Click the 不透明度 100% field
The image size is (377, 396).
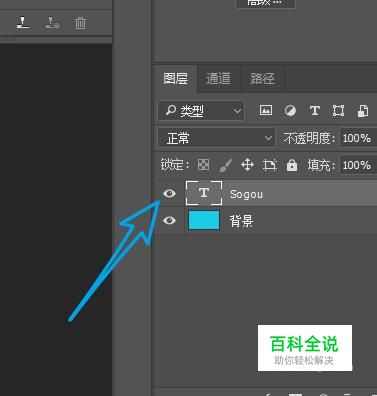pos(358,138)
